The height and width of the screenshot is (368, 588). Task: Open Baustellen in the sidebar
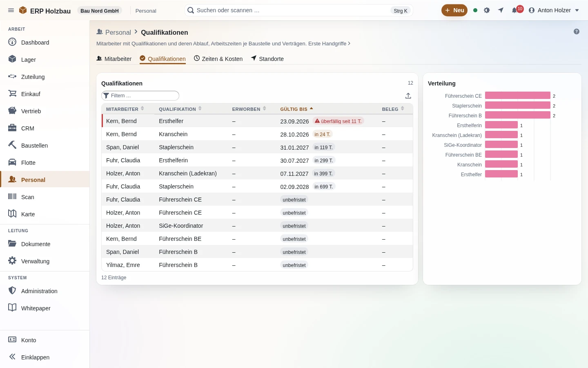pyautogui.click(x=45, y=145)
